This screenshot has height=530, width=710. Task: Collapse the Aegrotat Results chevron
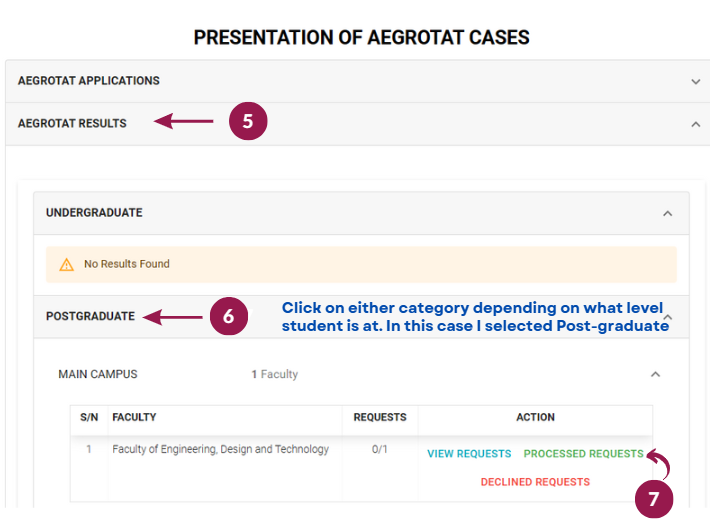click(x=696, y=124)
